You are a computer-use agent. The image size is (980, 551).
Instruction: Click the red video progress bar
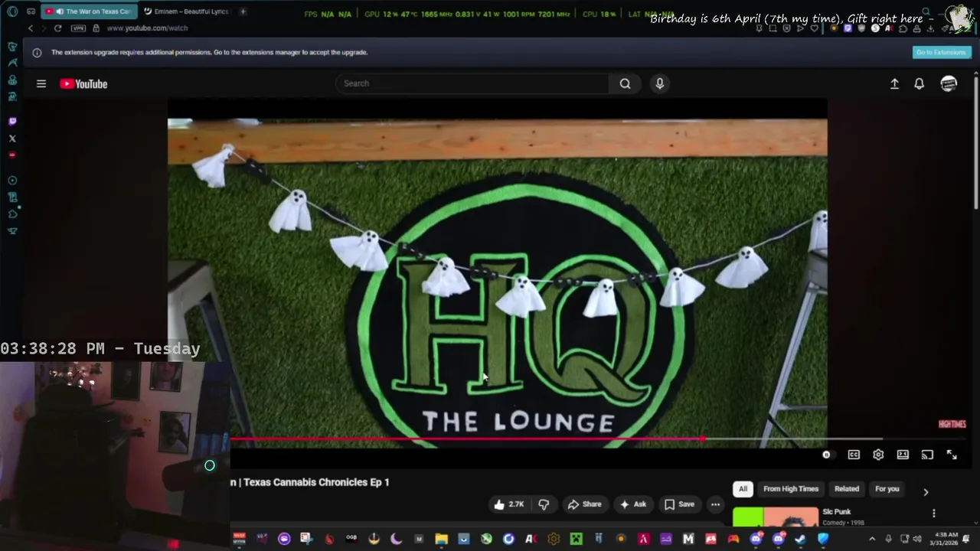[466, 439]
